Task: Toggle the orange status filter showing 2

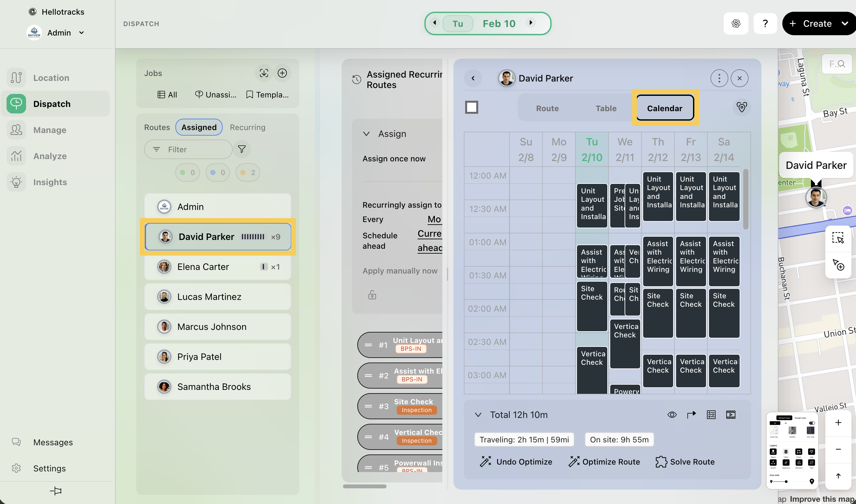Action: (248, 172)
